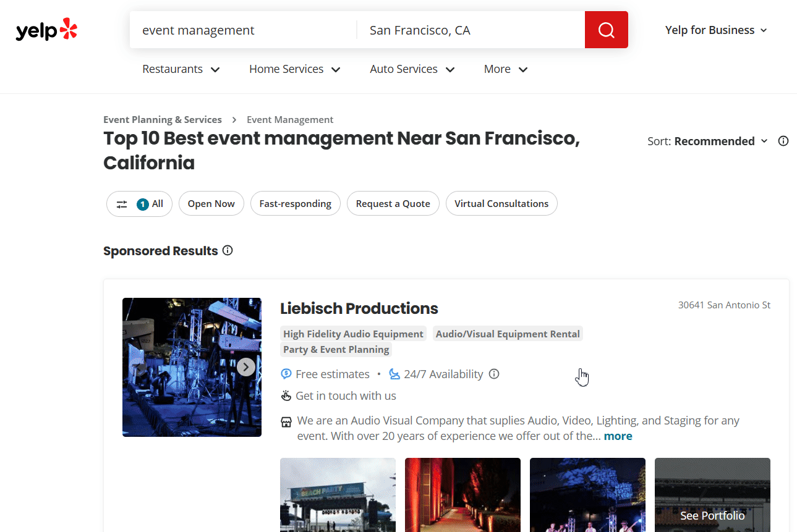Click the red magnifying glass search icon

pyautogui.click(x=606, y=29)
